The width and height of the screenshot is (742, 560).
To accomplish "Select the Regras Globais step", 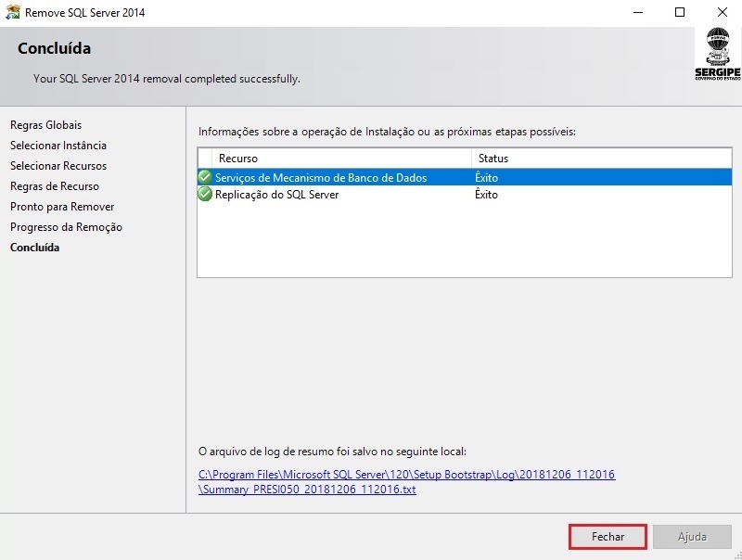I will pyautogui.click(x=45, y=125).
